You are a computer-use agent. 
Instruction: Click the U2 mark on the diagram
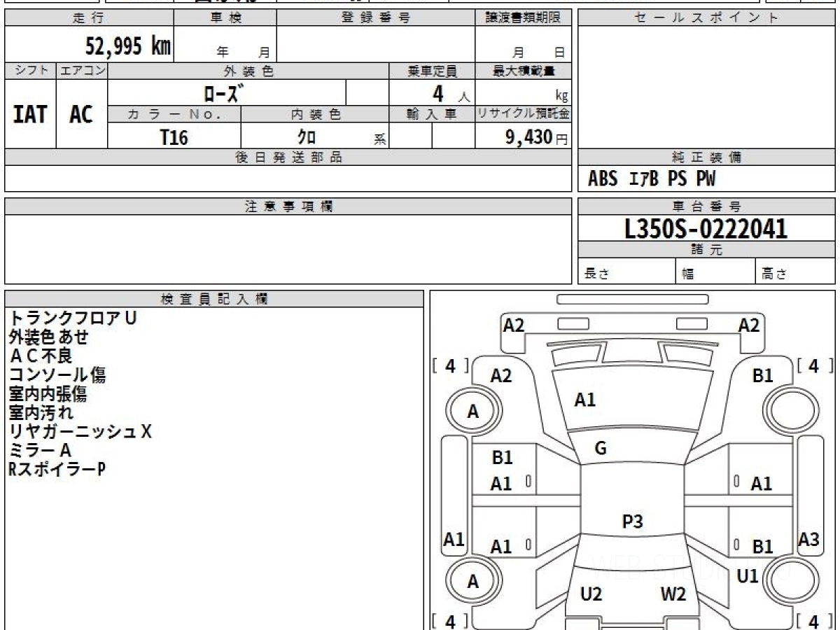591,594
